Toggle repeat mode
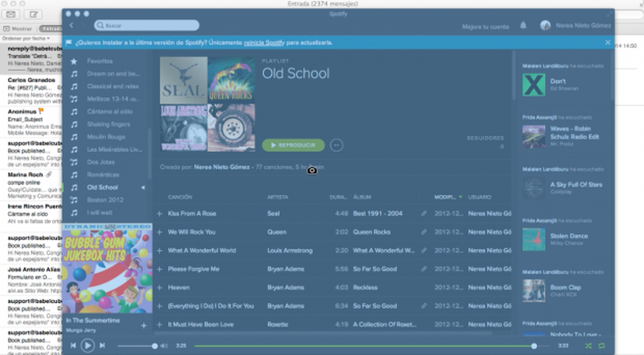 602,346
